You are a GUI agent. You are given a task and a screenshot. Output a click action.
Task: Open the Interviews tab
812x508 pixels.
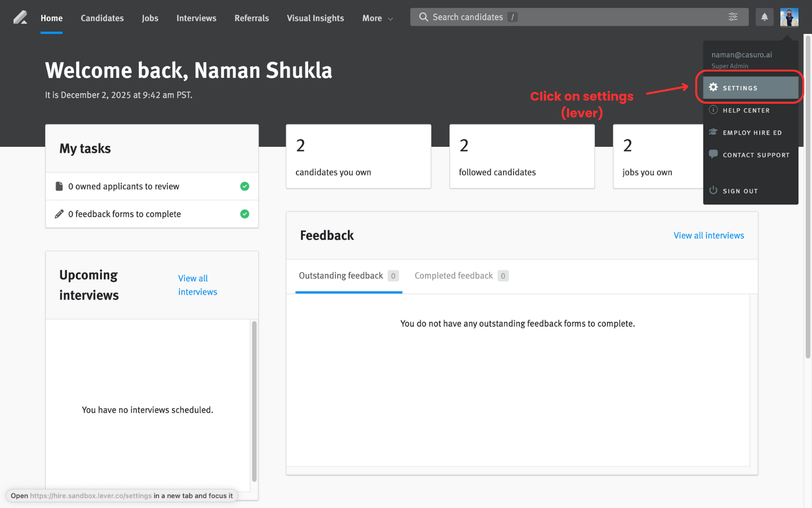[x=196, y=18]
